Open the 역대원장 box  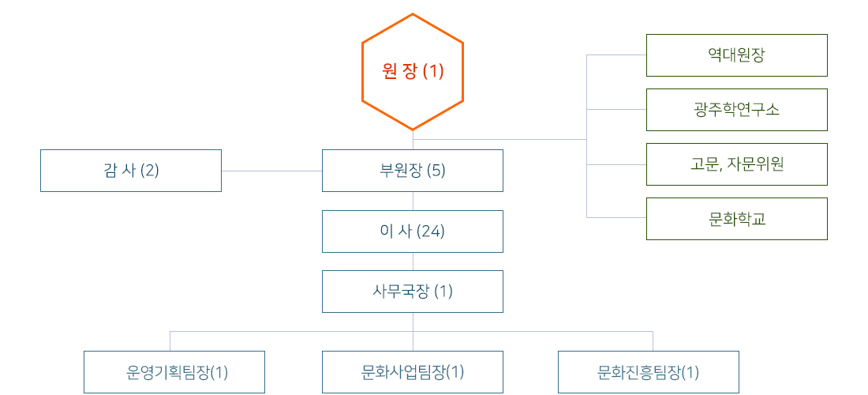pyautogui.click(x=736, y=55)
